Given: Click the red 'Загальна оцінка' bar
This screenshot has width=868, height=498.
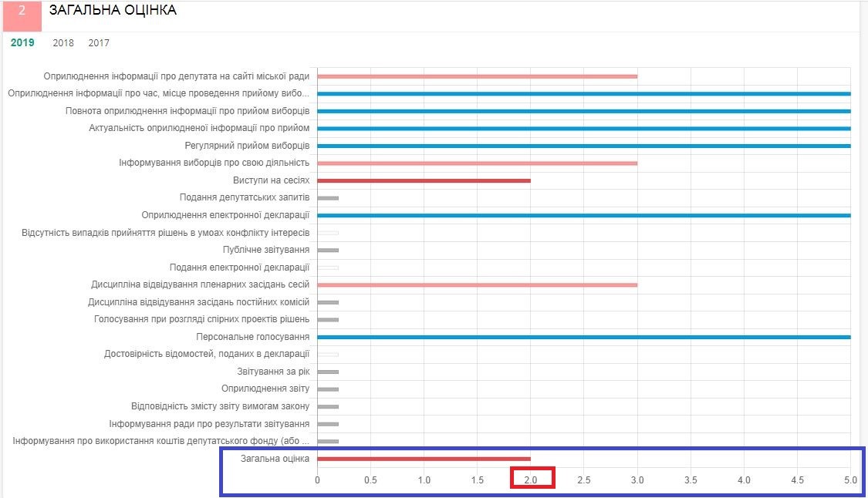Looking at the screenshot, I should tap(424, 459).
